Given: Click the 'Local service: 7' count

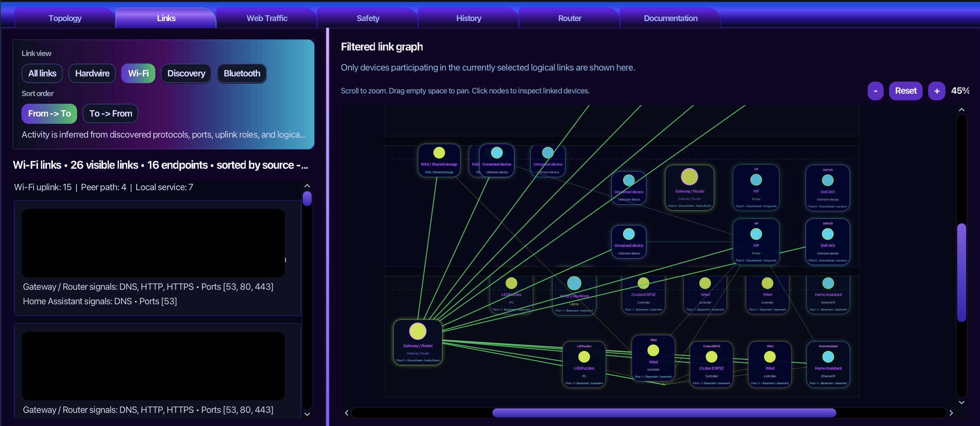Looking at the screenshot, I should [x=164, y=187].
